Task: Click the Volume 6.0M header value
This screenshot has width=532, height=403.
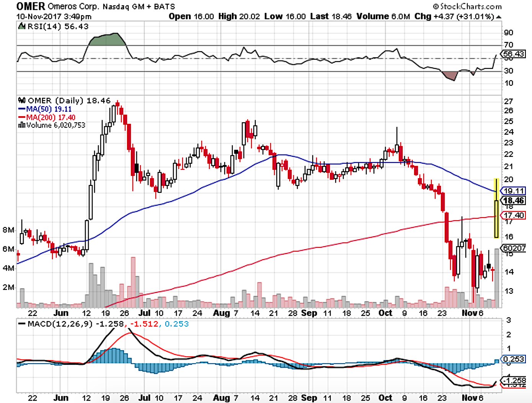Action: point(383,16)
